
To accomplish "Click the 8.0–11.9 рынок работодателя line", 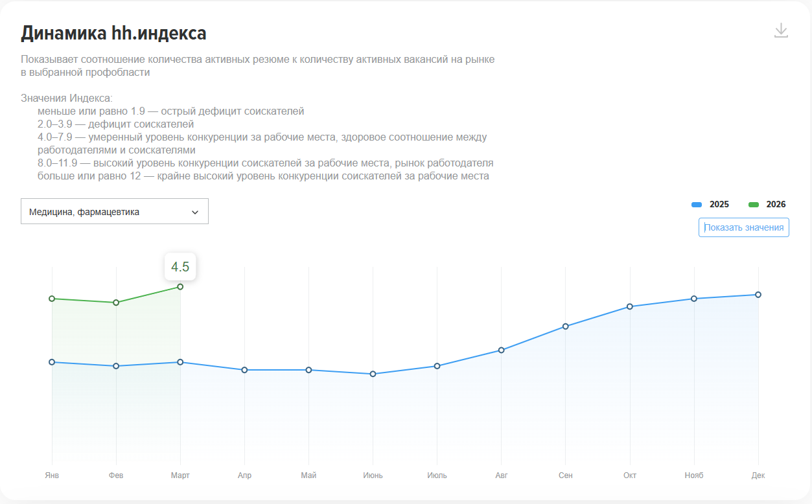I will tap(266, 163).
